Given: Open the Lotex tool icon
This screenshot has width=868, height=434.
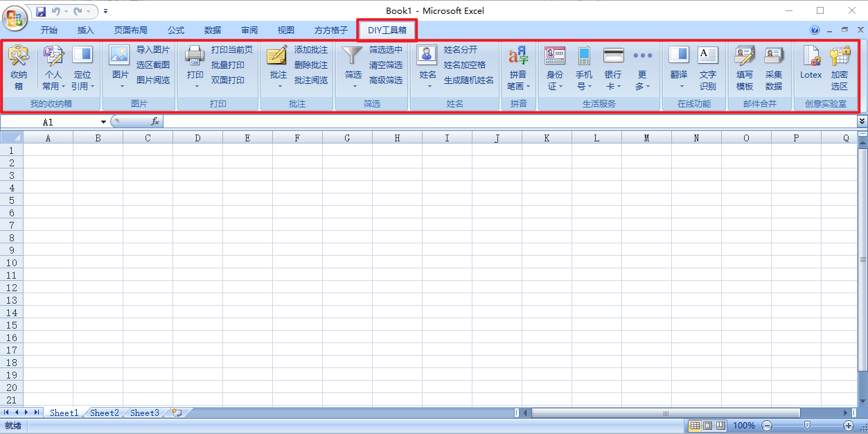Looking at the screenshot, I should point(811,57).
